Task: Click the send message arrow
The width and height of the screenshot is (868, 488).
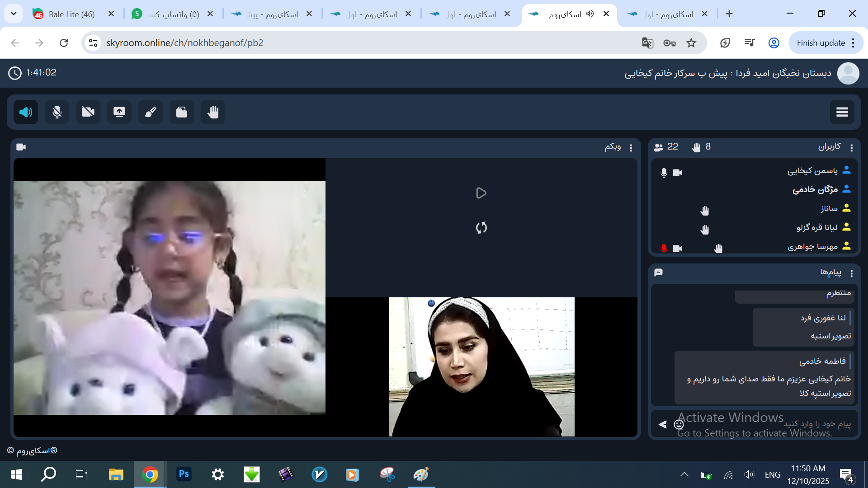Action: [x=663, y=424]
